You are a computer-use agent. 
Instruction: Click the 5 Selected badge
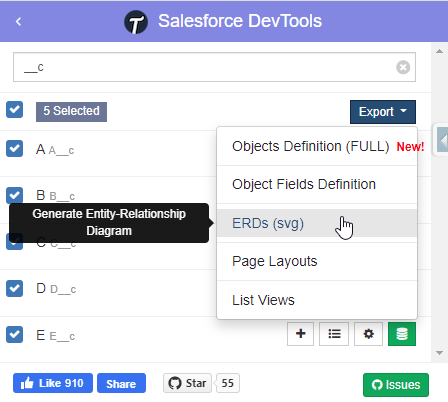71,112
